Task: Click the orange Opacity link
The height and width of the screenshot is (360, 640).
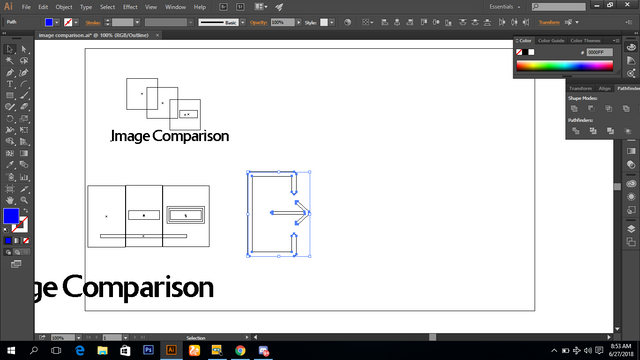Action: [x=258, y=23]
